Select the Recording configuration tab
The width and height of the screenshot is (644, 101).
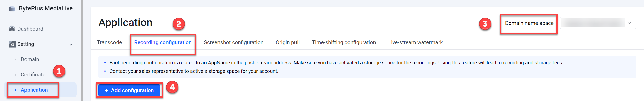point(163,42)
